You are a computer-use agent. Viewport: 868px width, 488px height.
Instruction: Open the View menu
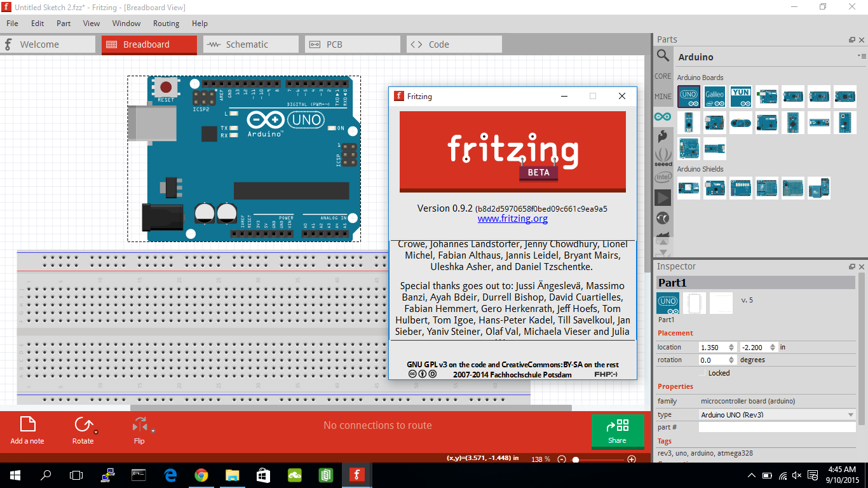(x=92, y=24)
